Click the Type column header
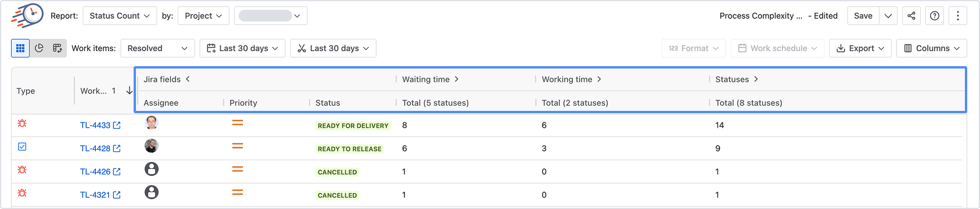The image size is (980, 209). [26, 91]
